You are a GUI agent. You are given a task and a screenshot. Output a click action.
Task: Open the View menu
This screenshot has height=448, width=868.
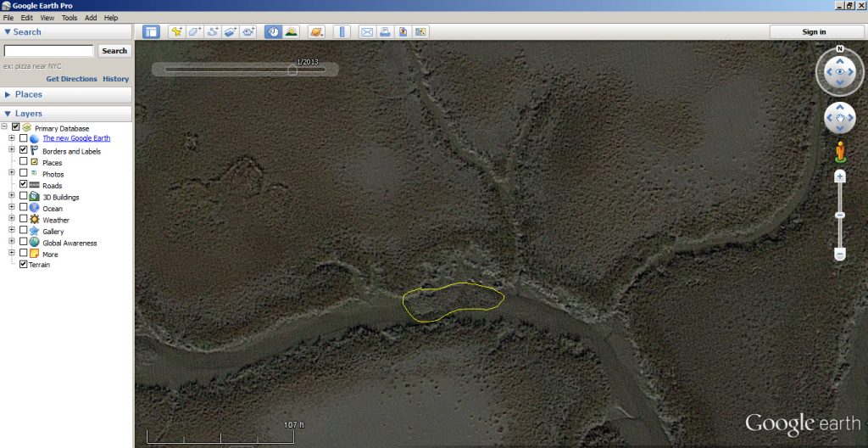47,18
